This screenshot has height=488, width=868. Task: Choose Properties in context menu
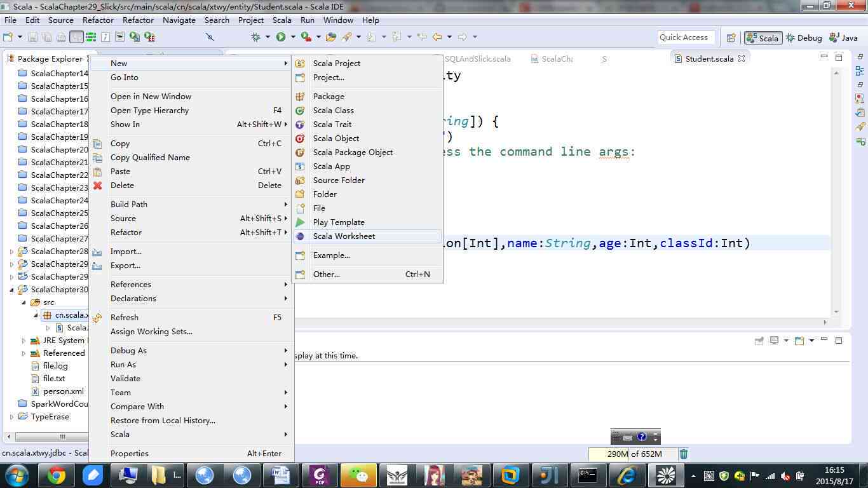(191, 454)
